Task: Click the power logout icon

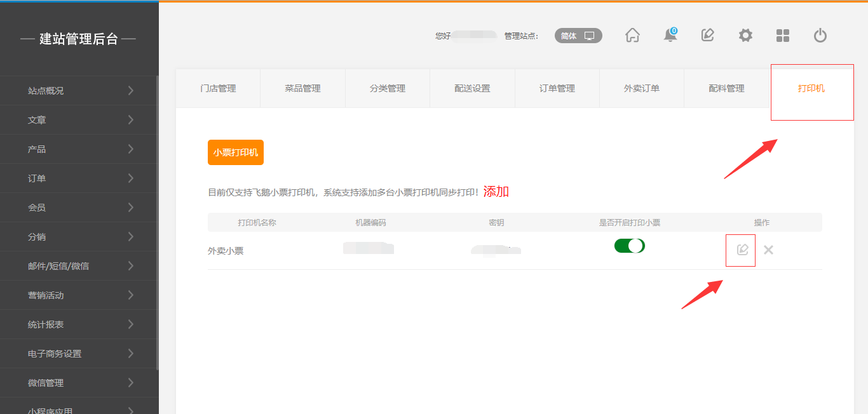Action: pos(820,36)
